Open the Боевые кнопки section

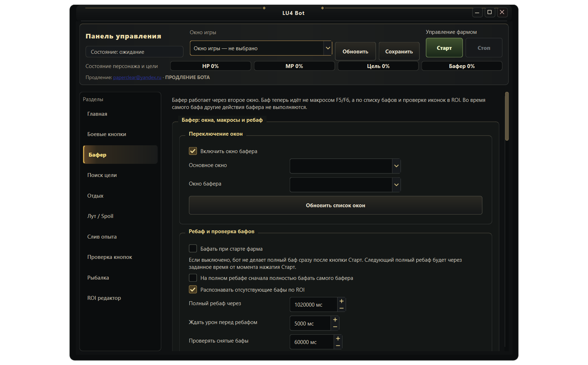tap(120, 134)
